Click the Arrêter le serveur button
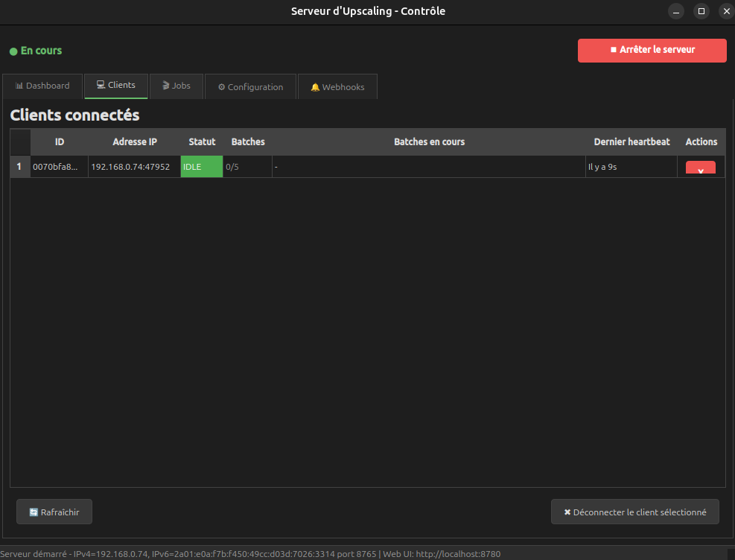The height and width of the screenshot is (560, 735). point(652,51)
